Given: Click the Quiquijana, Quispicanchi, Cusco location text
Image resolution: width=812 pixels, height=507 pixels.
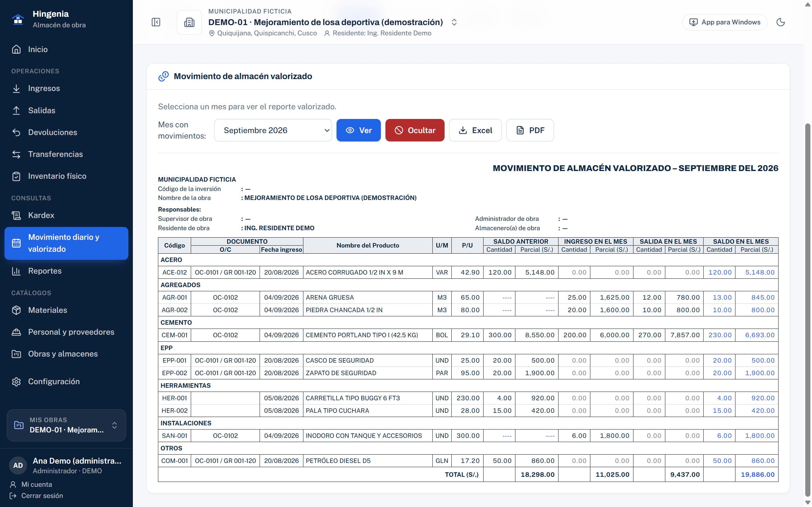Looking at the screenshot, I should [267, 33].
